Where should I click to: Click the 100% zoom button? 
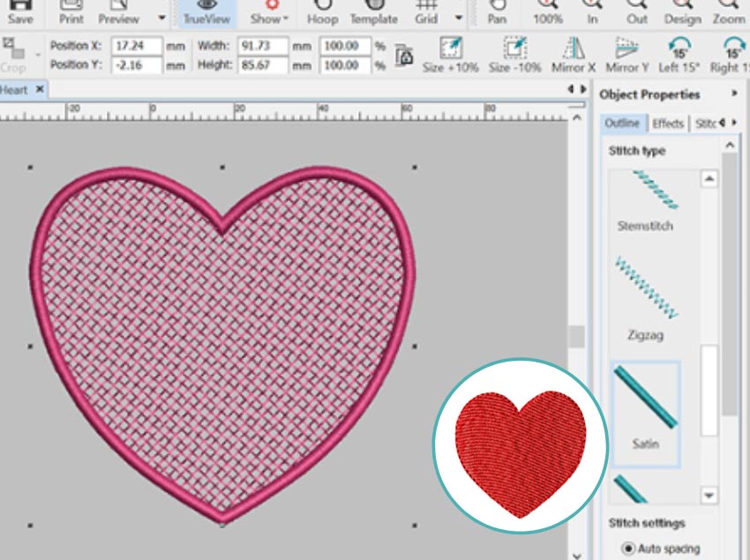click(x=549, y=11)
